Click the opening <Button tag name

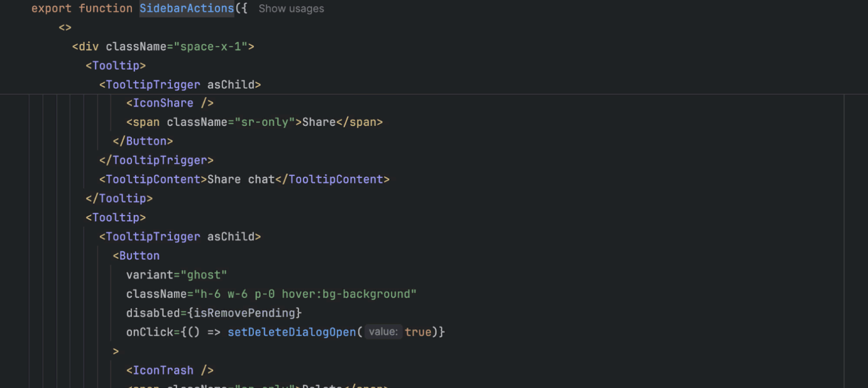pos(139,256)
